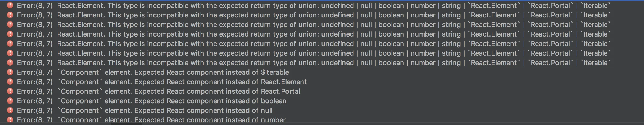The width and height of the screenshot is (644, 125).
Task: Click error icon of last incompatible return type error
Action: coord(10,63)
